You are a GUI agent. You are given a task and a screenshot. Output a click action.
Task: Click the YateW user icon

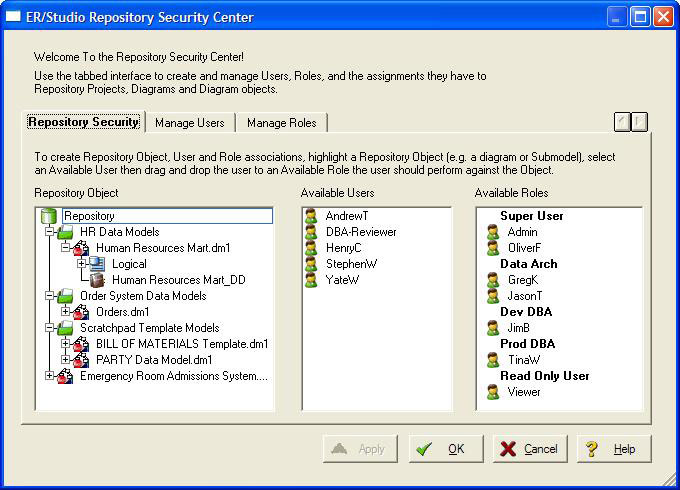[311, 280]
